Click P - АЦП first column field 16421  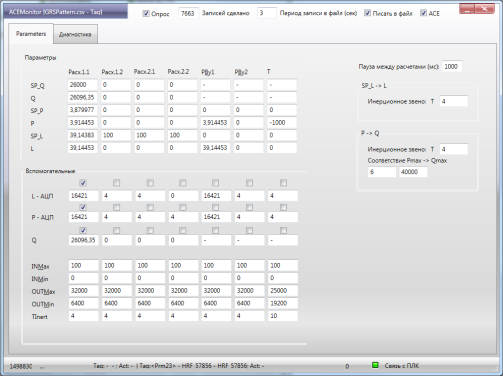tap(84, 217)
